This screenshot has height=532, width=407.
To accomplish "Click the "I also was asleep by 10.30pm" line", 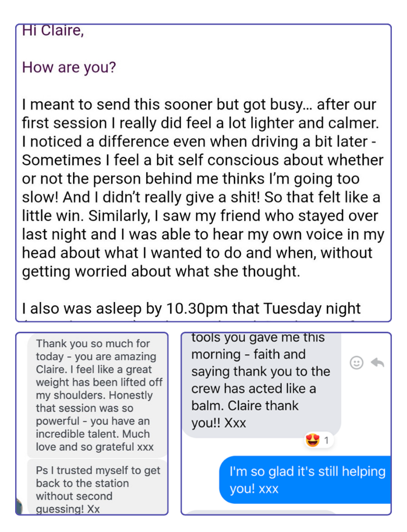I will pyautogui.click(x=191, y=308).
